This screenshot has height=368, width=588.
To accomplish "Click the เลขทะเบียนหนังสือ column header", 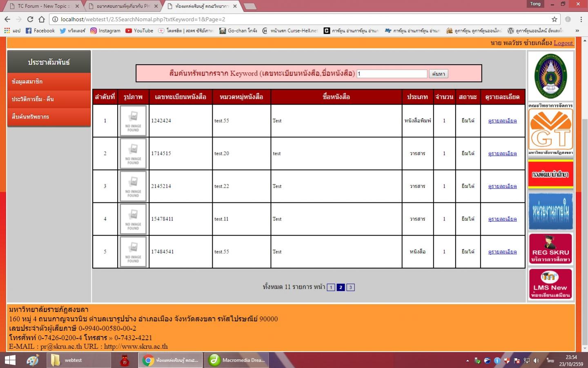I will pos(180,97).
